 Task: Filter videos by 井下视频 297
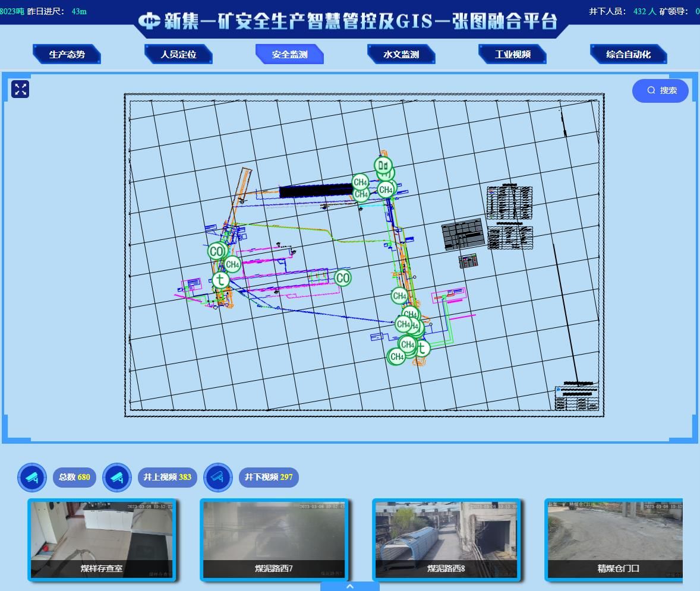pos(269,477)
